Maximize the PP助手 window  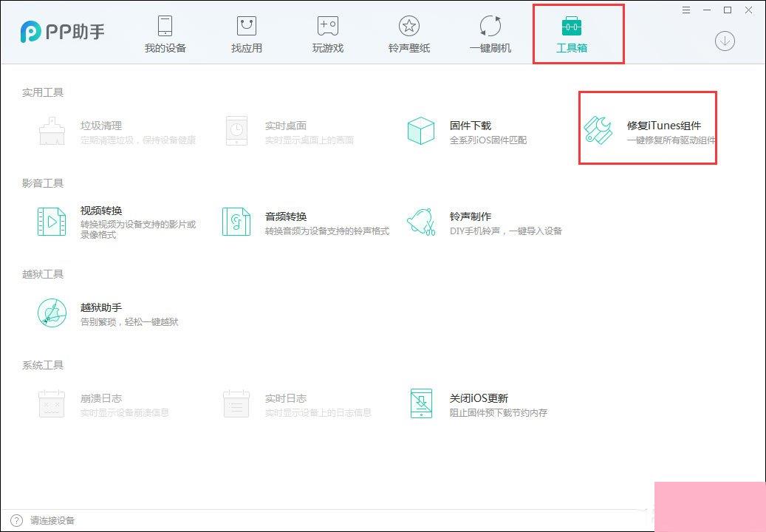(728, 10)
